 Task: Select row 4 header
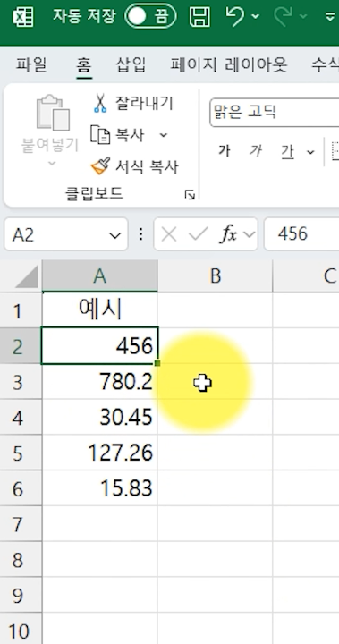[21, 418]
